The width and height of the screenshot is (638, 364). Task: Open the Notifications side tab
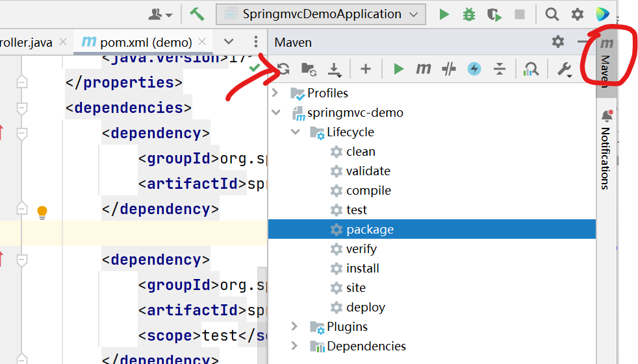[606, 149]
